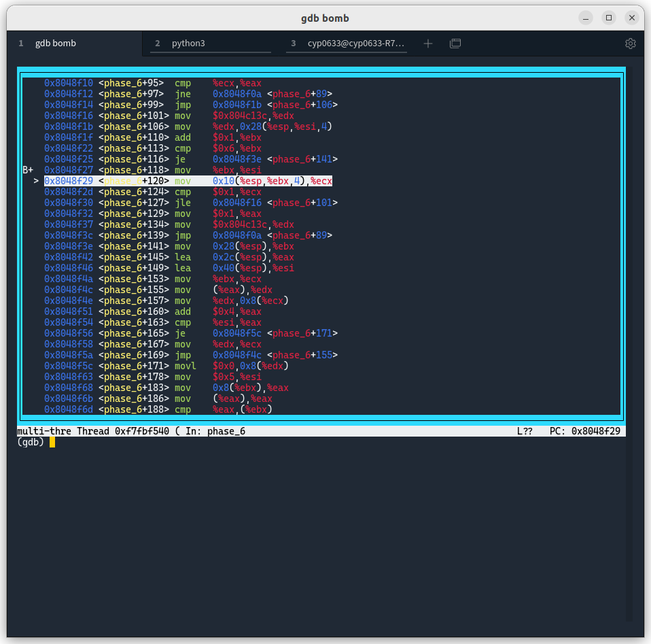Switch to the python3 tab
Viewport: 651px width, 644px height.
pos(210,44)
